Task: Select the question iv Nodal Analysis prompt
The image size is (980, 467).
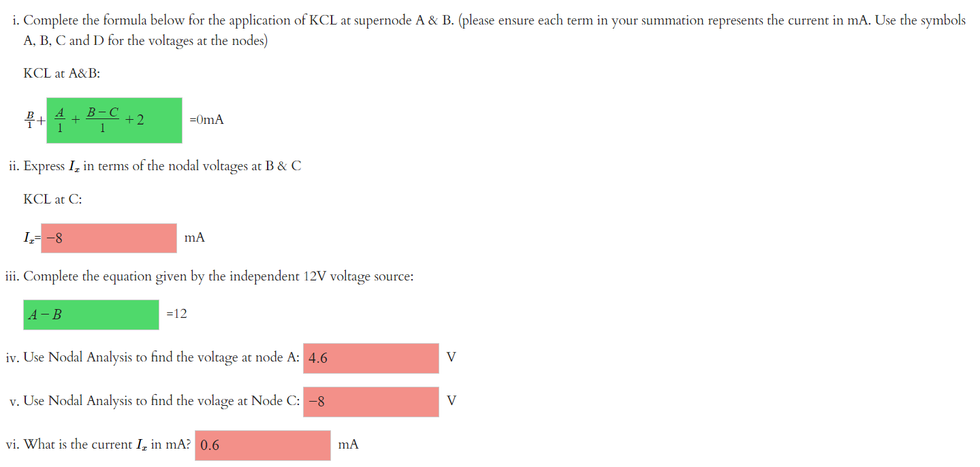Action: tap(153, 357)
